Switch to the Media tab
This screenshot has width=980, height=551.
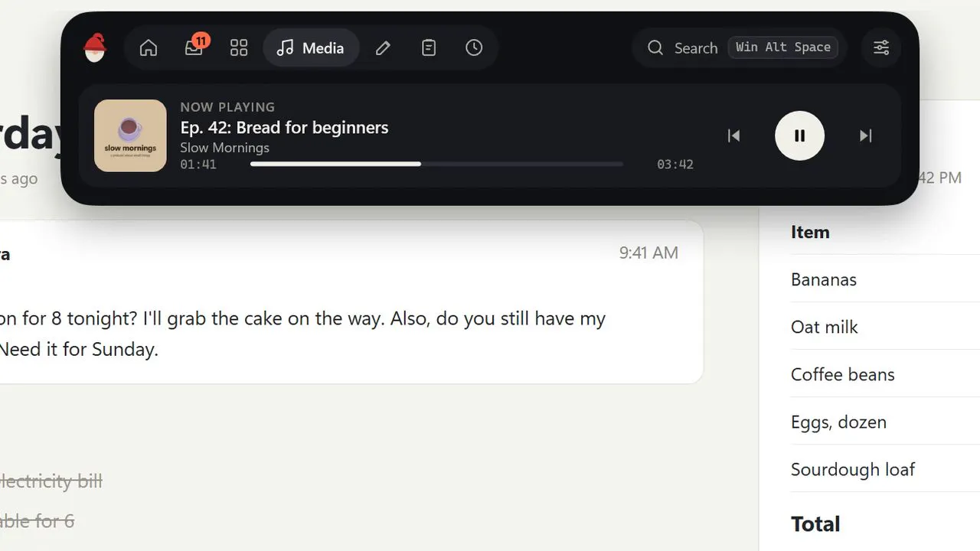(311, 48)
